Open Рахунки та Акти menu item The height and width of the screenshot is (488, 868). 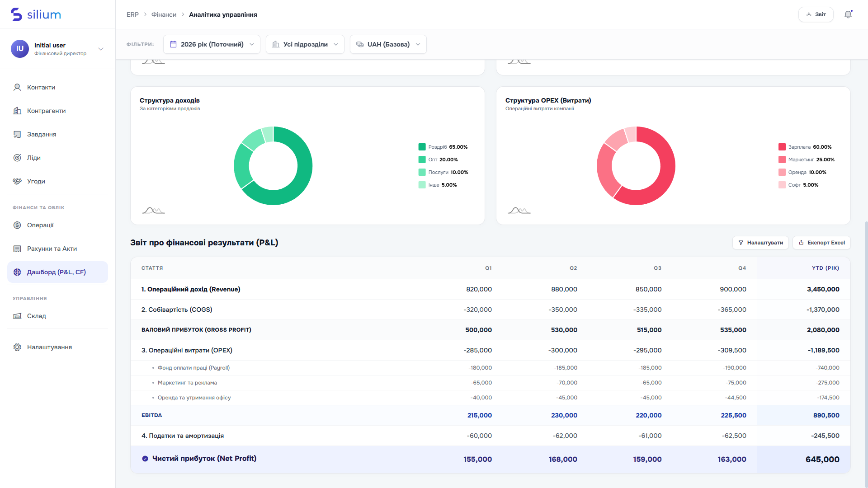point(57,249)
